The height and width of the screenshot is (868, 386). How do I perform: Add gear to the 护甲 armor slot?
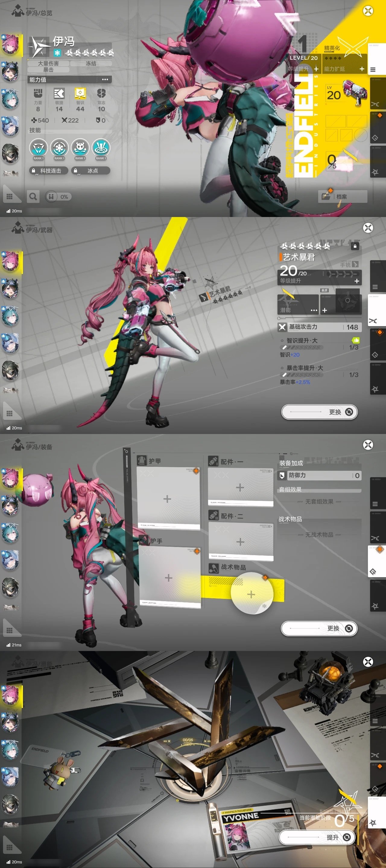point(168,499)
